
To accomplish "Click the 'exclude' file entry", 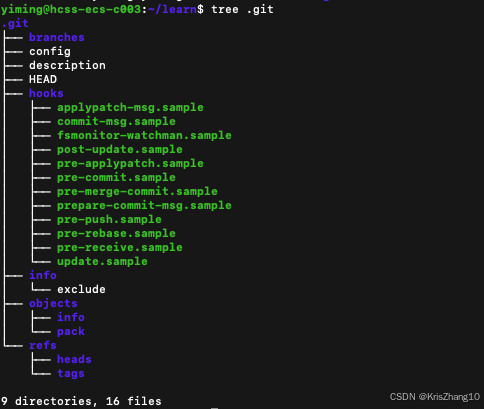I will 81,289.
